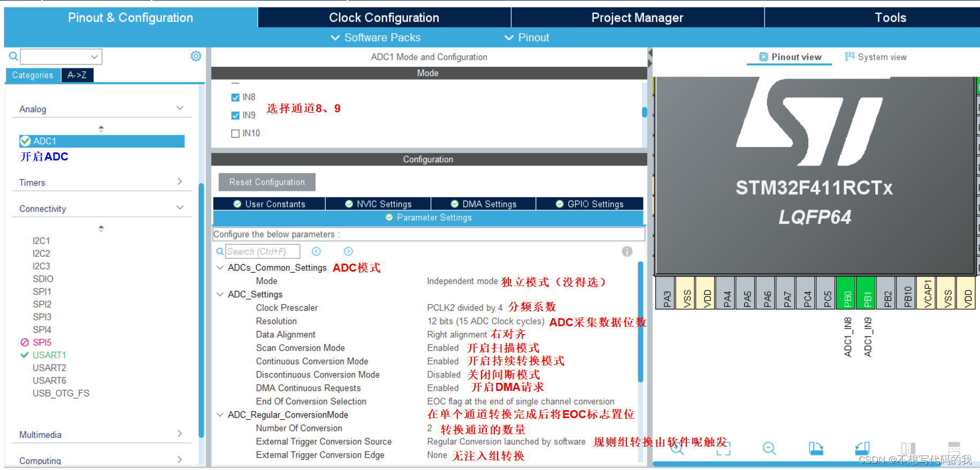Select I2C1 in Connectivity list
The height and width of the screenshot is (470, 980).
tap(41, 241)
